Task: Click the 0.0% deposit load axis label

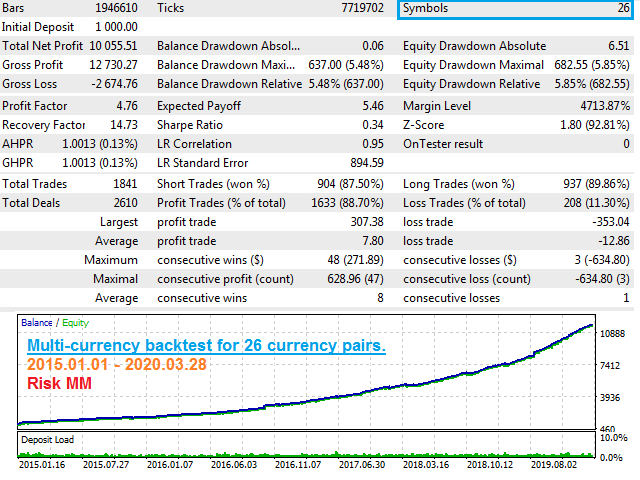Action: point(611,458)
